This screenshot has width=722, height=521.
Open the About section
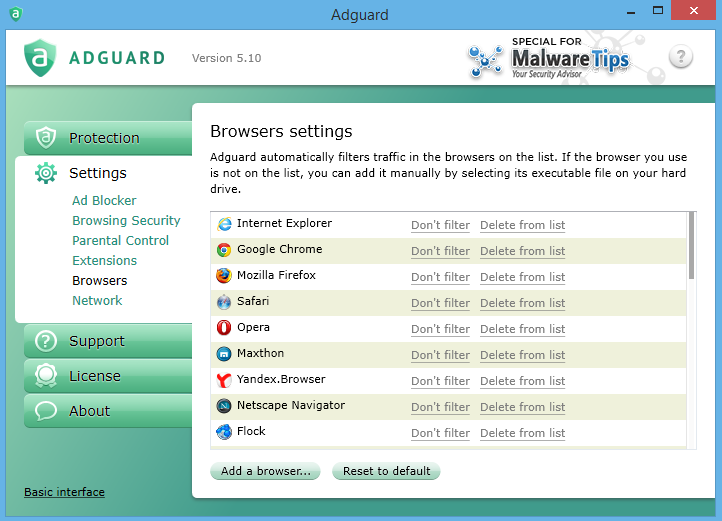[x=108, y=411]
